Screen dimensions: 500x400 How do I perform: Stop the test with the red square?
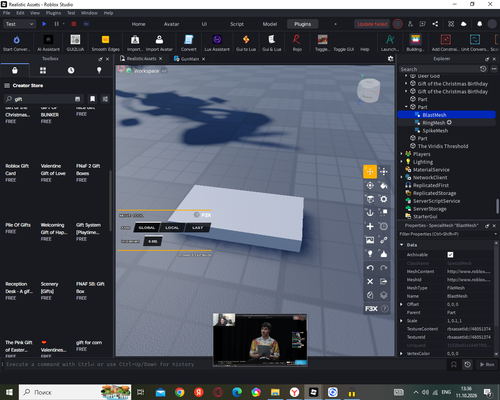[x=74, y=24]
